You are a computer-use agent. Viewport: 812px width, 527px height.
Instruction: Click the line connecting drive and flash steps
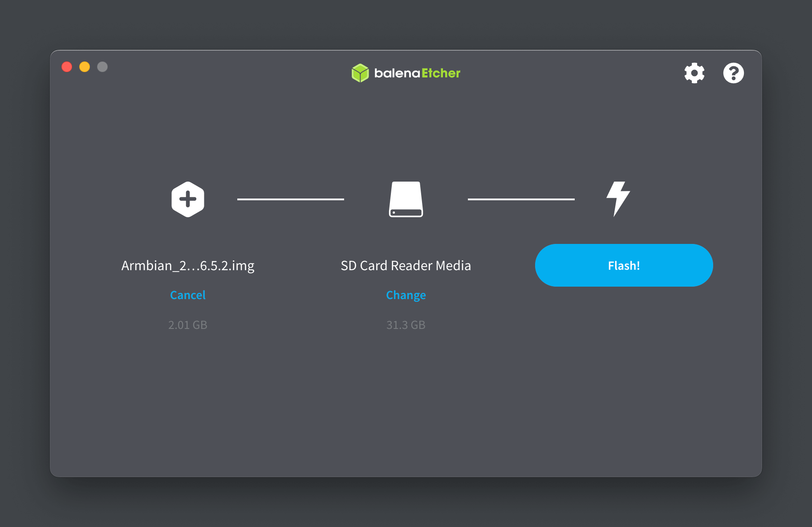click(521, 199)
